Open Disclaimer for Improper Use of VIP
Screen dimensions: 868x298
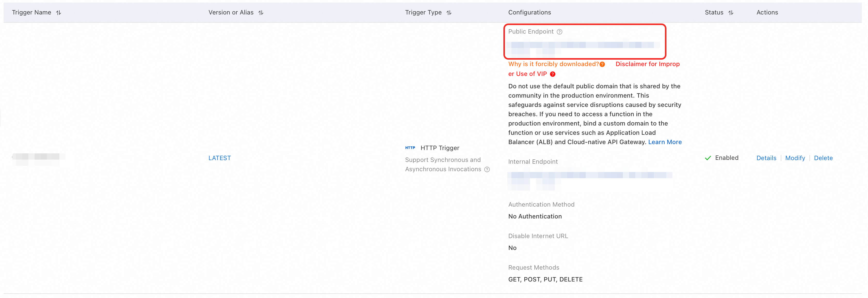click(x=647, y=64)
